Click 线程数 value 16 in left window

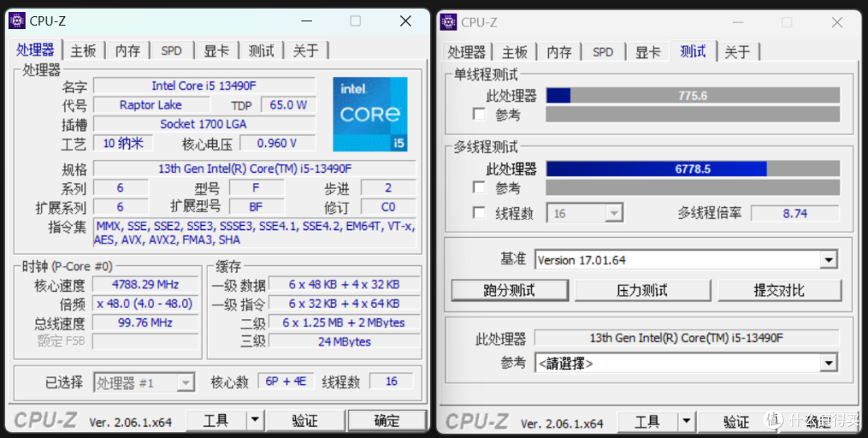click(391, 382)
